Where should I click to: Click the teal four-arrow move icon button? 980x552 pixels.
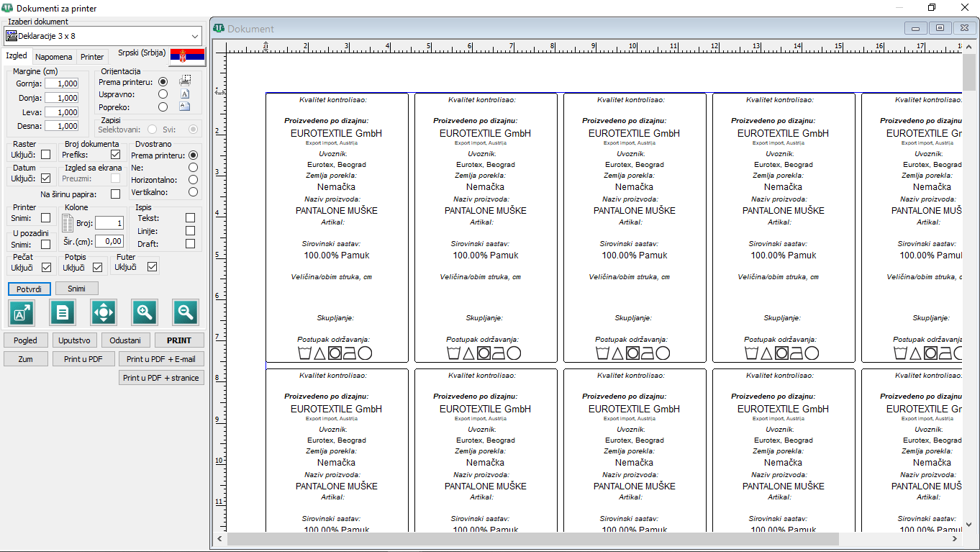click(104, 312)
